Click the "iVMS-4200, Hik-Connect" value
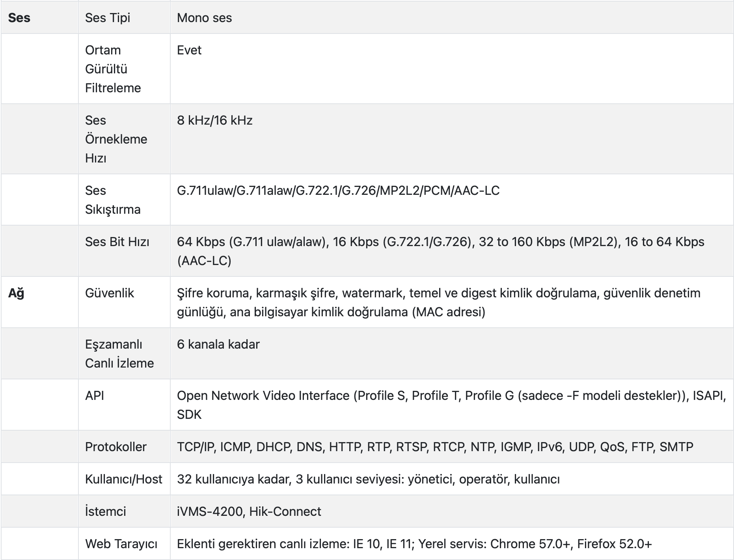The height and width of the screenshot is (560, 734). (x=249, y=511)
